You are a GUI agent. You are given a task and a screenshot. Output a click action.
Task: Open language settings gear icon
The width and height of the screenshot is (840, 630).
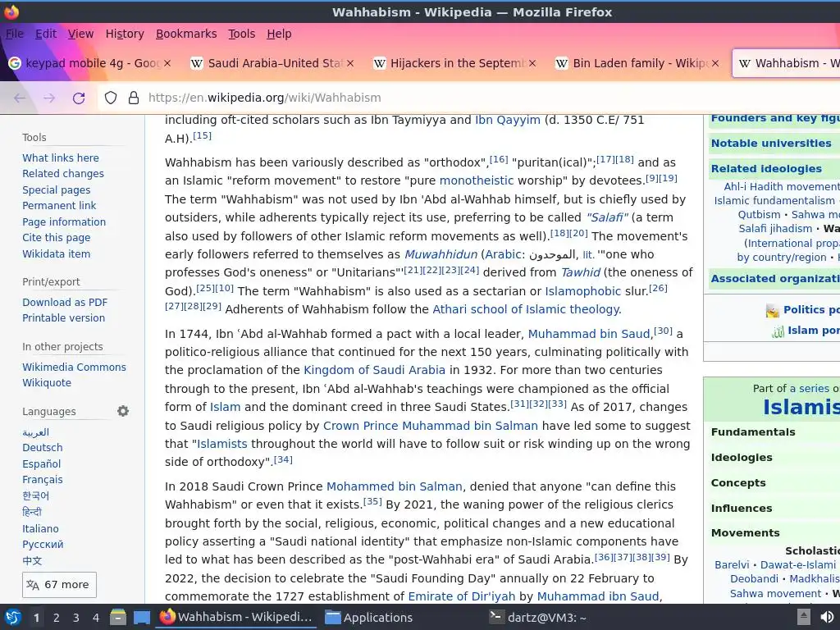pos(123,411)
